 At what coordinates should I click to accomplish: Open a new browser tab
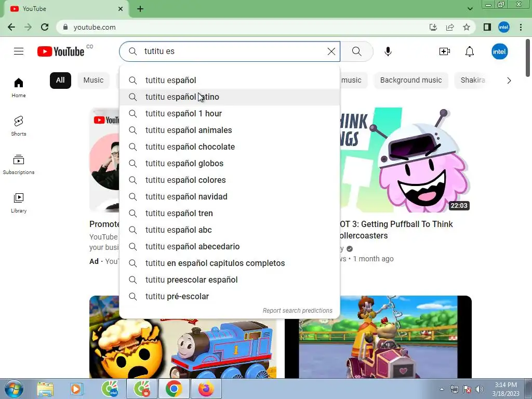[x=140, y=9]
